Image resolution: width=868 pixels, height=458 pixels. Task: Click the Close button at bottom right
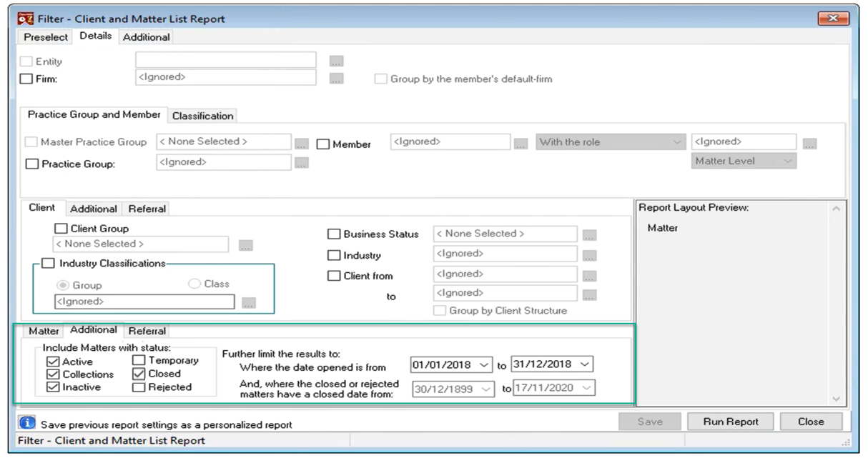point(811,422)
